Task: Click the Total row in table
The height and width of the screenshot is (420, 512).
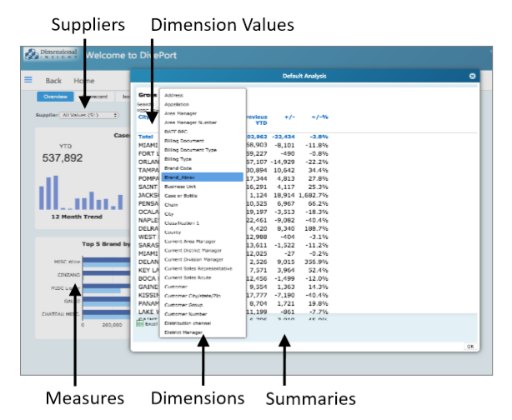Action: 146,136
